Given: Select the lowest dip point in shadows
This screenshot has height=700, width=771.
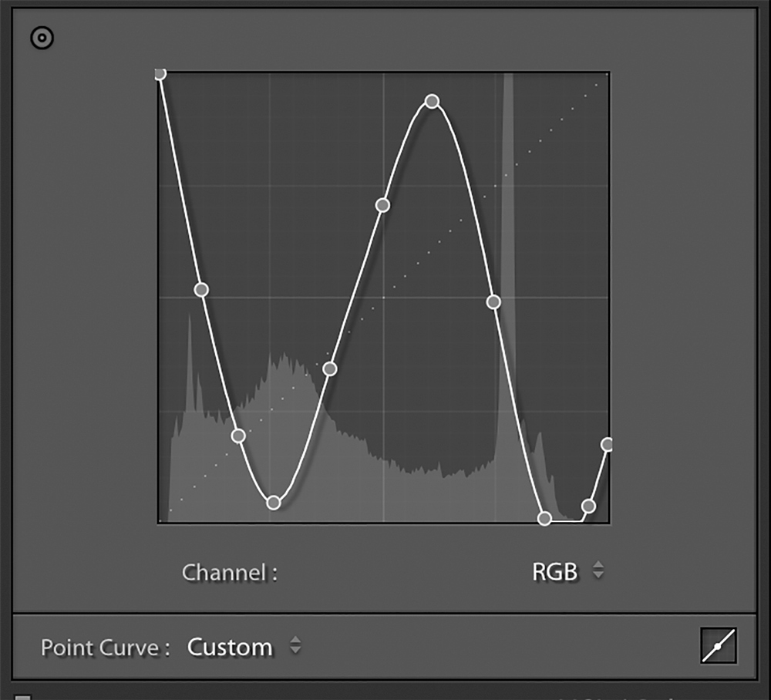Looking at the screenshot, I should point(274,501).
